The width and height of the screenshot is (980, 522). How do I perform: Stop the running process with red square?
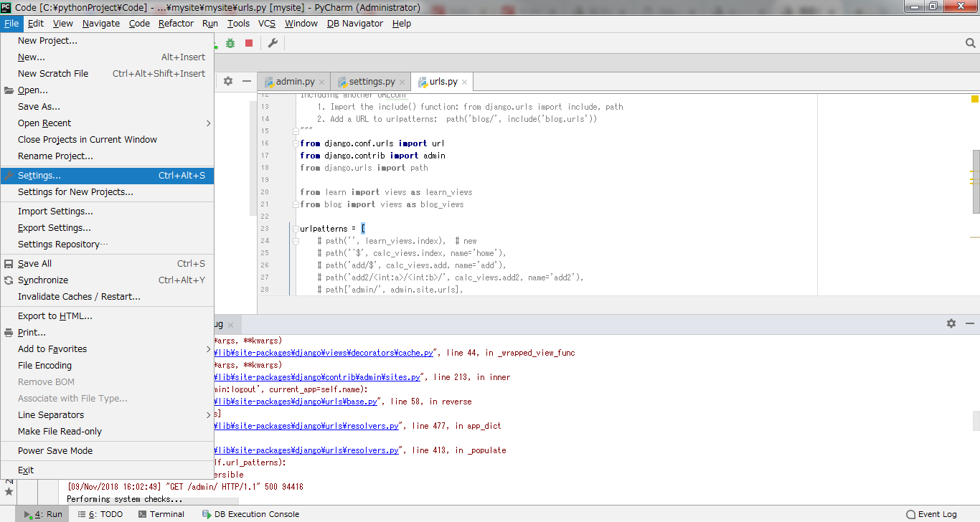point(249,43)
